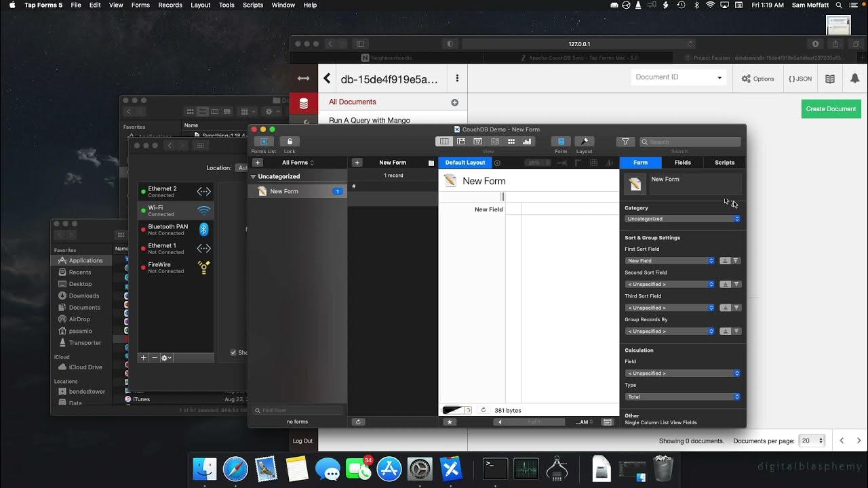This screenshot has height=488, width=868.
Task: Switch to Fields inspector tab
Action: click(x=683, y=163)
